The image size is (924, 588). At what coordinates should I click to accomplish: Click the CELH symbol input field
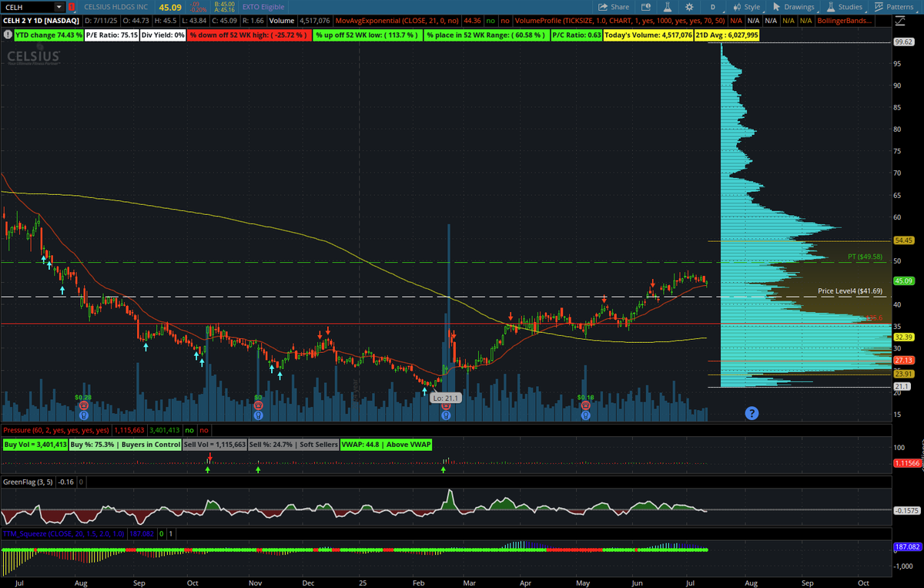(28, 7)
